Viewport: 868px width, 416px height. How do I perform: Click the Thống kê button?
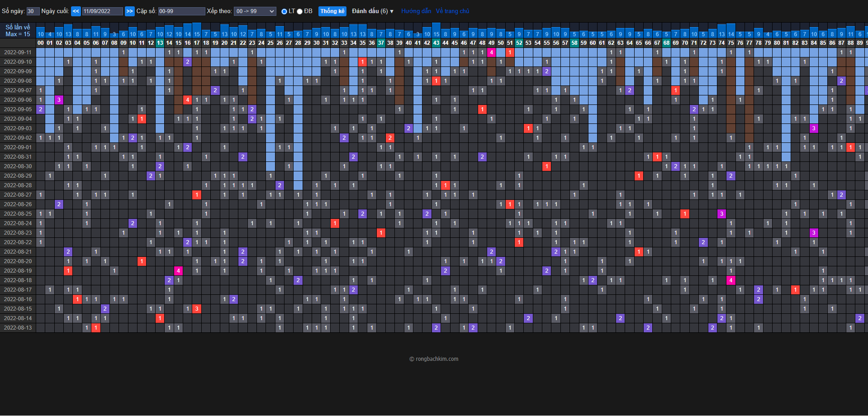[332, 11]
